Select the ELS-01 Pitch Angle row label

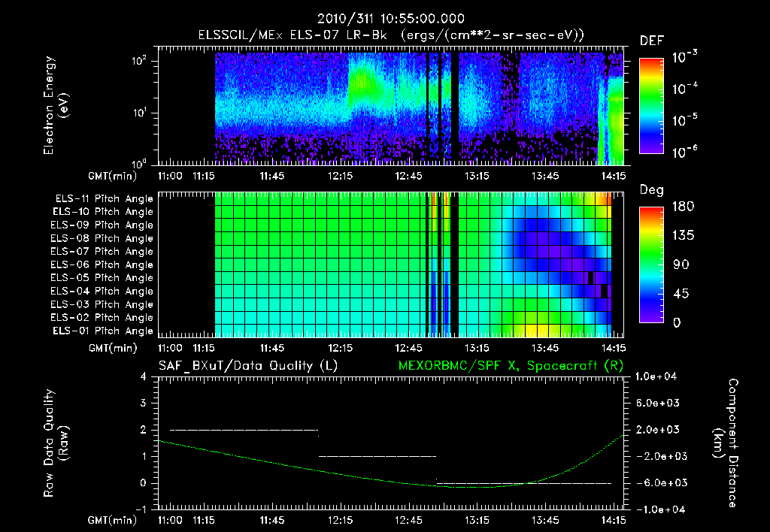(x=102, y=331)
